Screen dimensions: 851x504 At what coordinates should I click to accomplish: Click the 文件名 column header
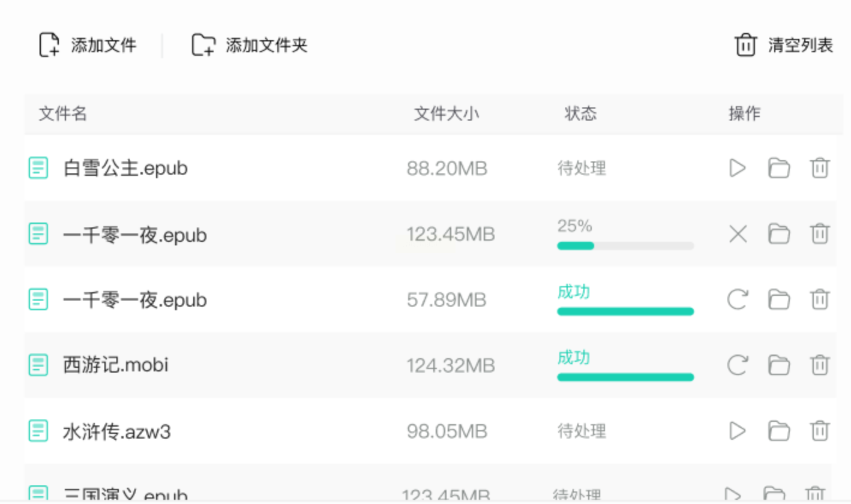63,114
